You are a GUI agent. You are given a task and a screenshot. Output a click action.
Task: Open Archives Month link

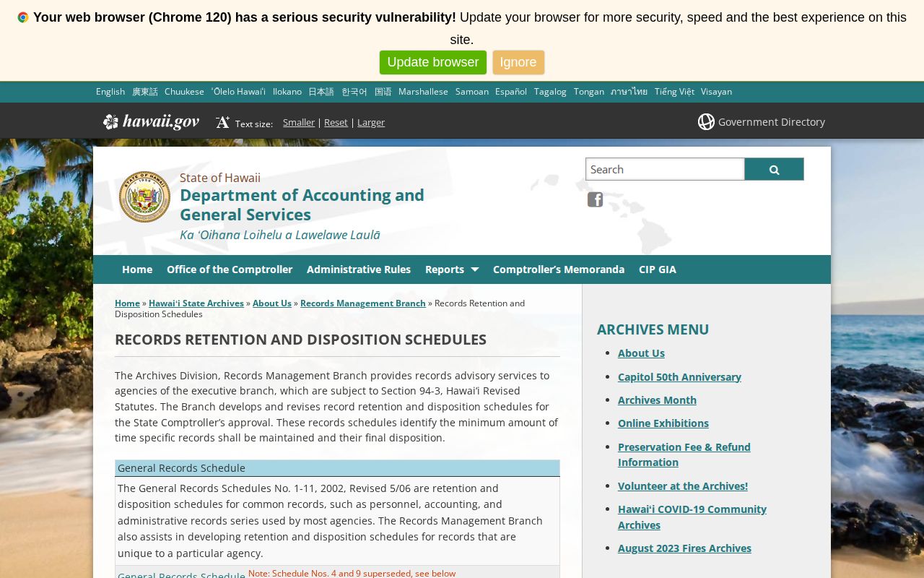657,400
